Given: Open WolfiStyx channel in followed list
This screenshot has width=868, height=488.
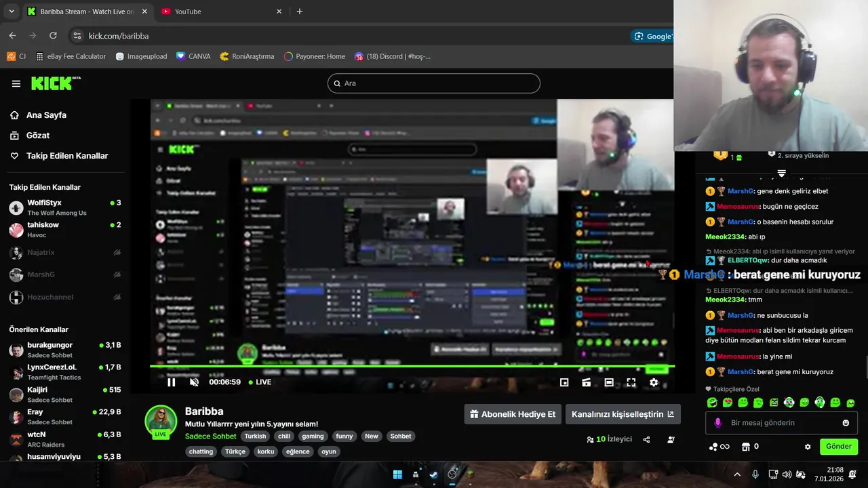Looking at the screenshot, I should point(65,207).
